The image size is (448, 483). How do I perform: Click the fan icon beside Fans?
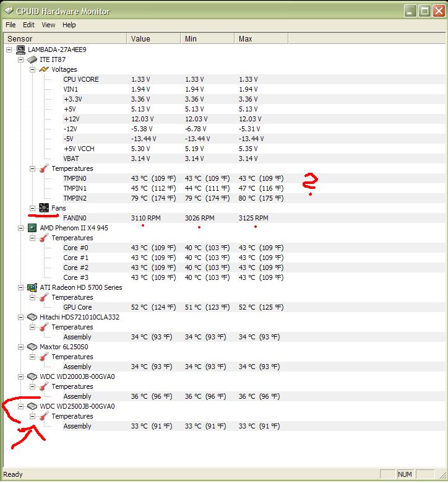click(x=44, y=208)
